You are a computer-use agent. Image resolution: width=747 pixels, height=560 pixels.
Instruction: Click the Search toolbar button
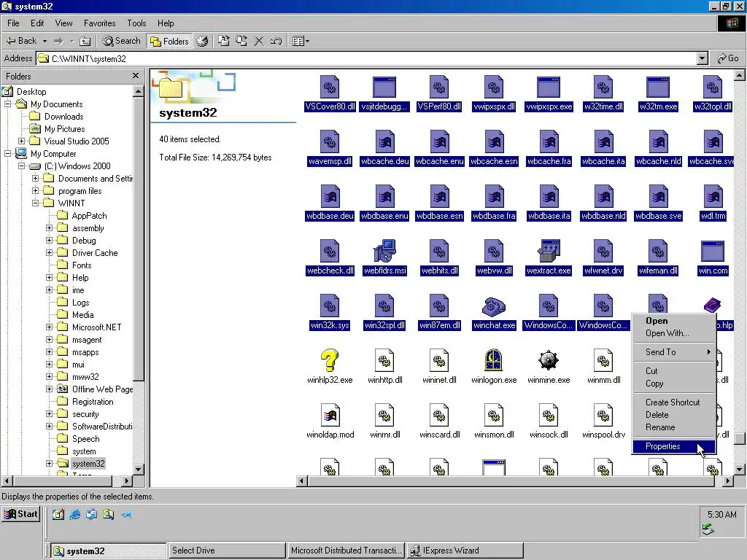coord(122,41)
